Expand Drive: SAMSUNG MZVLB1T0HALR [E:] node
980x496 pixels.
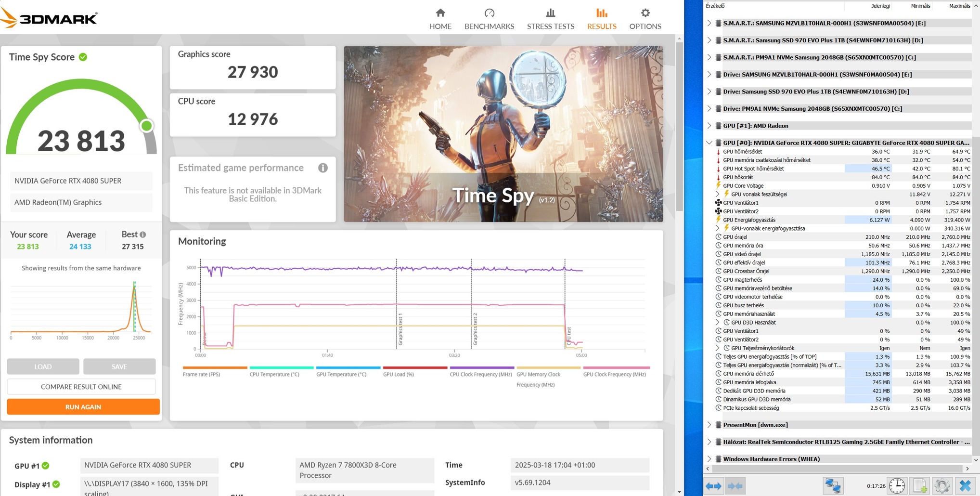tap(709, 75)
